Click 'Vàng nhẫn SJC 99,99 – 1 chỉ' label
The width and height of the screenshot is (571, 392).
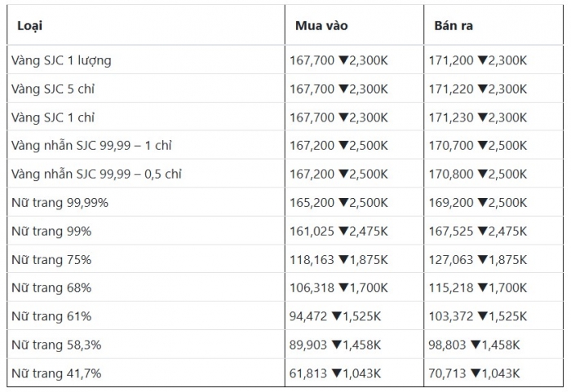(x=91, y=146)
